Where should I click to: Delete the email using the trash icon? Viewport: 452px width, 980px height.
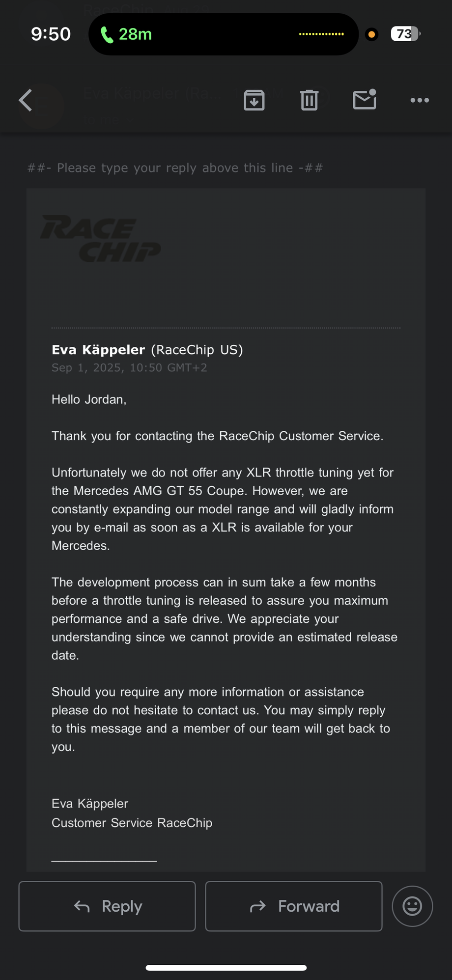(x=309, y=100)
